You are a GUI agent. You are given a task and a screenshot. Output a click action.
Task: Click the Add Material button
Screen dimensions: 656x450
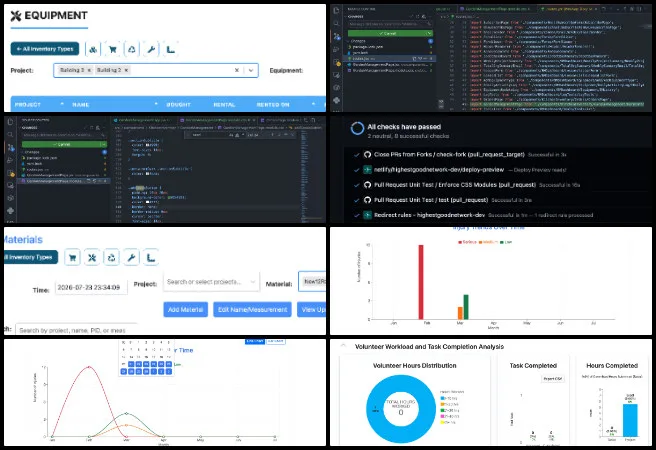(185, 309)
